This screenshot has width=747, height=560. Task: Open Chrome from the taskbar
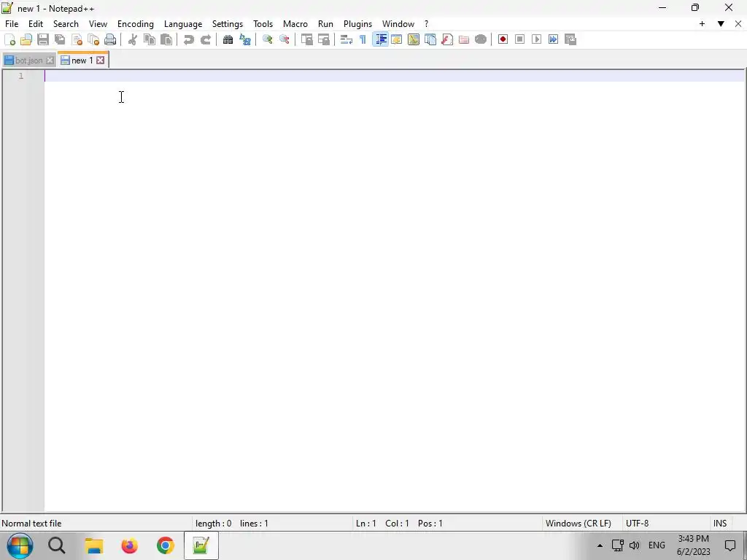[x=166, y=545]
